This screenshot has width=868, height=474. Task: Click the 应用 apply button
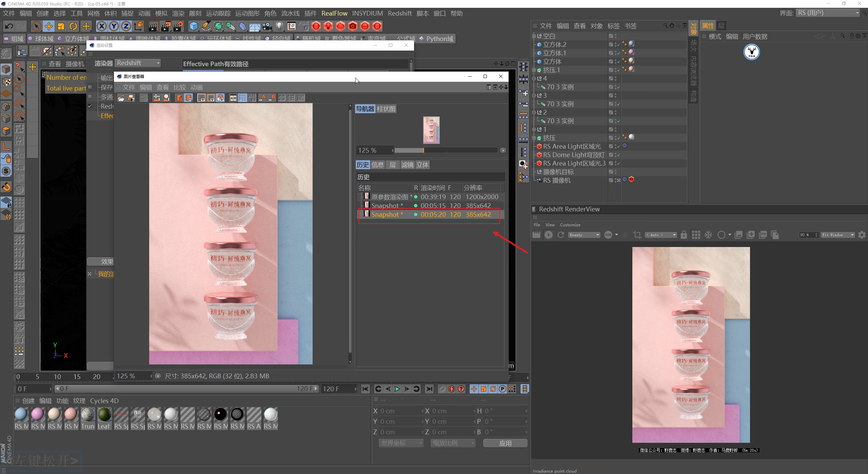505,443
